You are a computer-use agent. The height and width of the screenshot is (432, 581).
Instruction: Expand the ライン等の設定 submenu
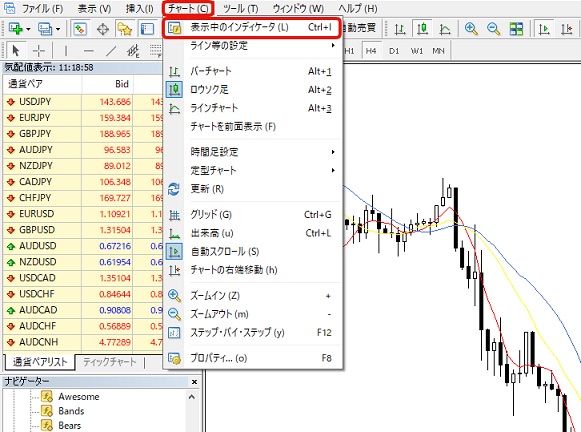point(252,46)
